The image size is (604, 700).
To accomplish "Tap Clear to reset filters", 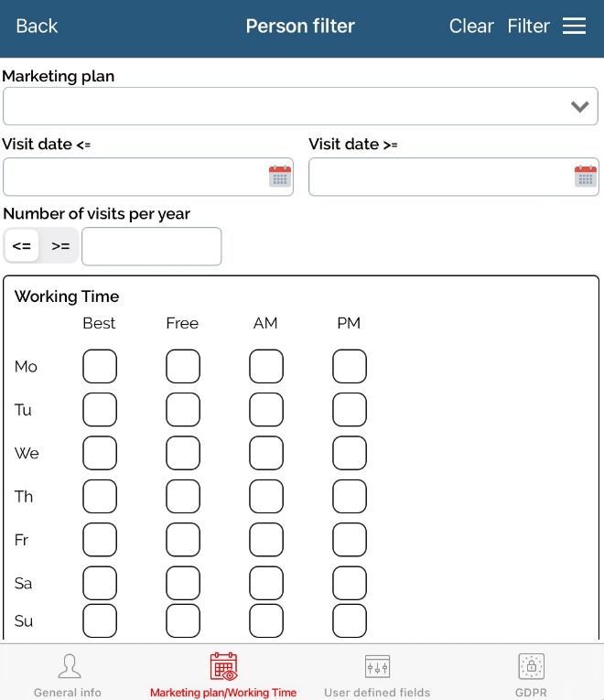I will [x=471, y=27].
